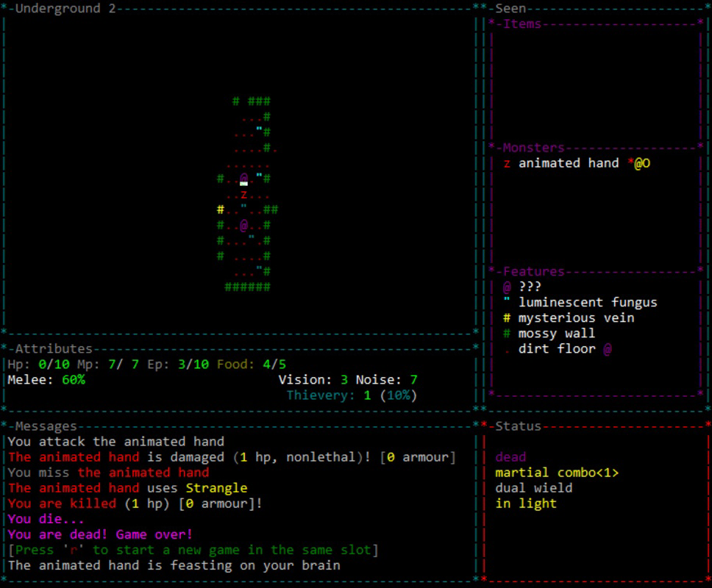This screenshot has width=712, height=588.
Task: Click the highlighted @ with the cursor on the map
Action: pos(244,179)
